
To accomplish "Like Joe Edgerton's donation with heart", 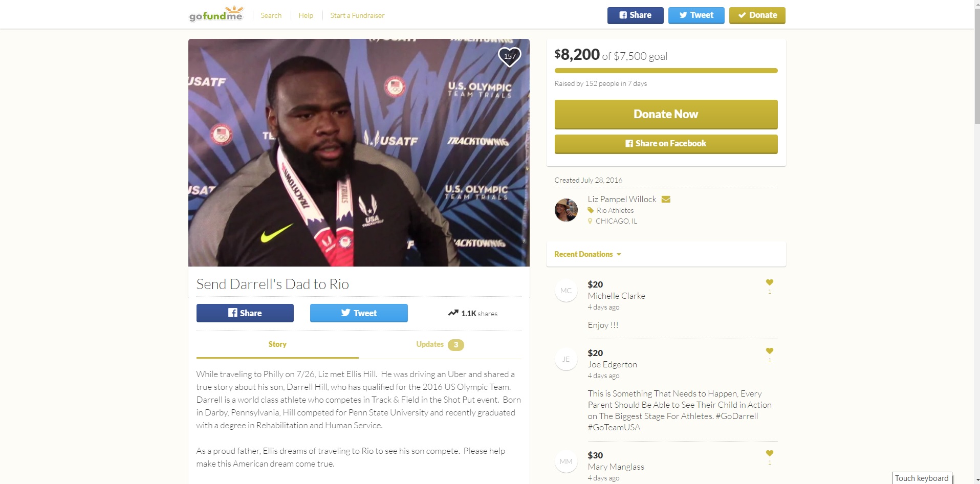I will (x=769, y=351).
